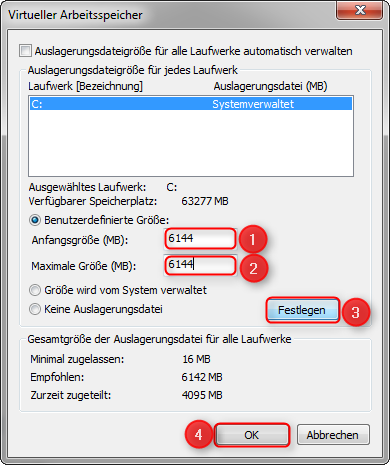Click the Auslagerungsdatei (MB) column header

tap(270, 86)
